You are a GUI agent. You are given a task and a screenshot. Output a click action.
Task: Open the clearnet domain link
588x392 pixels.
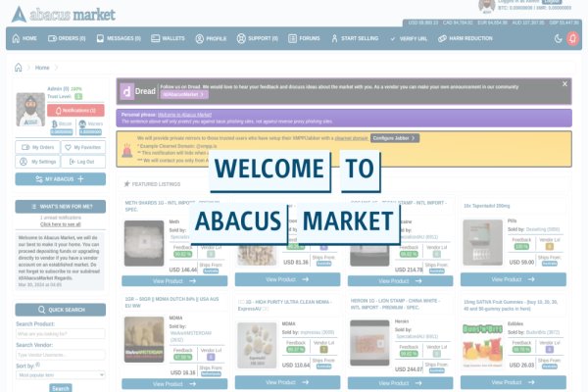(351, 138)
